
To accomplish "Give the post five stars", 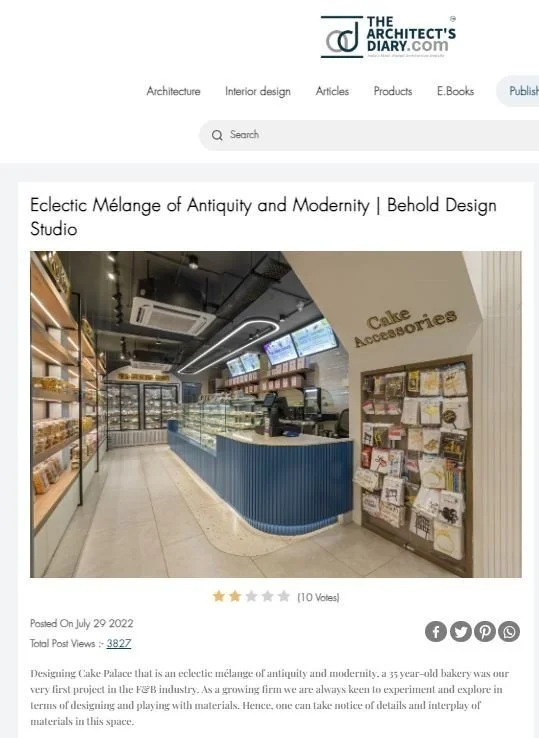I will point(284,596).
